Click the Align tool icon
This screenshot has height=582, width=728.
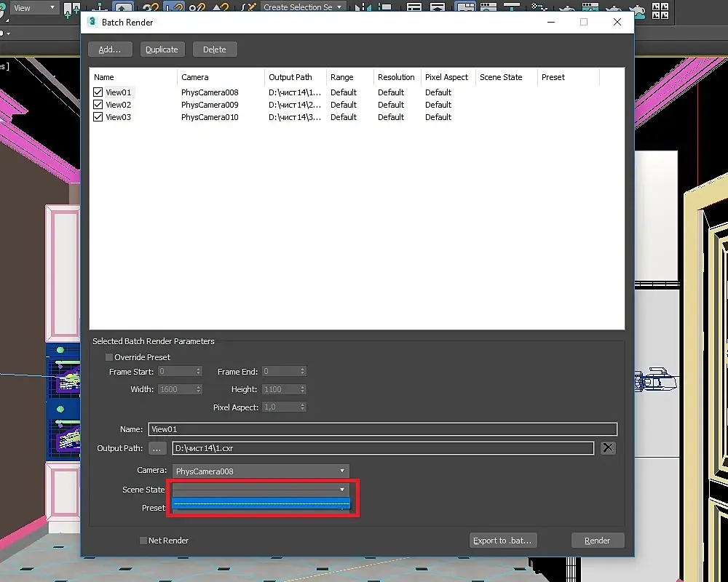click(385, 7)
